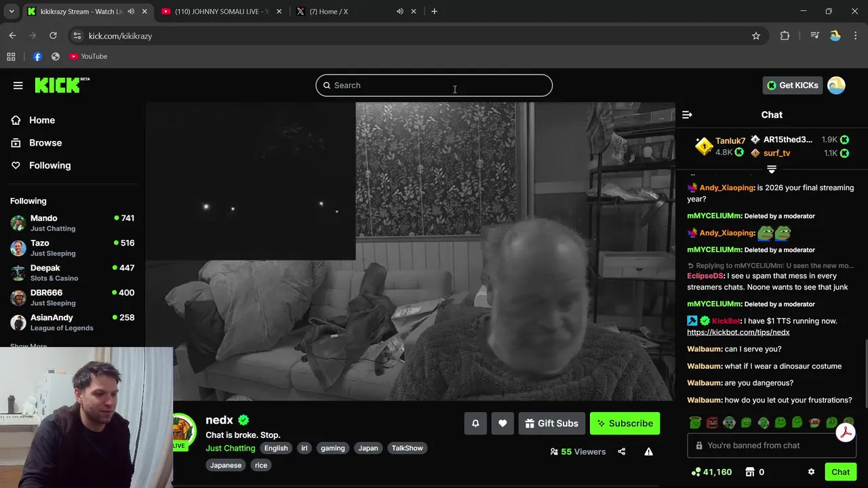Open Tanluk7 top gifter entry

(x=721, y=146)
